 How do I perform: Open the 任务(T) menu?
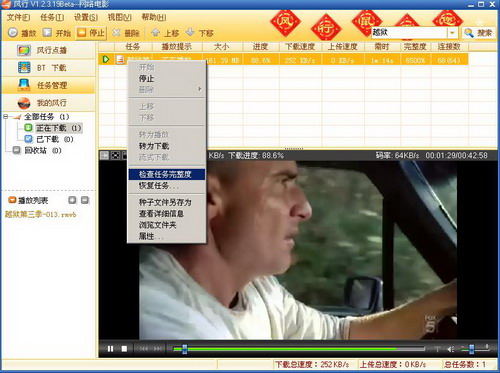click(x=52, y=17)
